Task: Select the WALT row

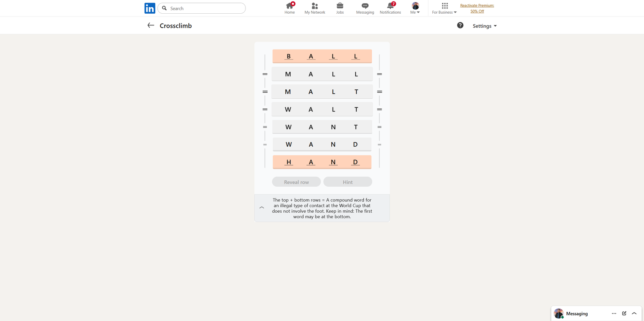Action: (322, 110)
